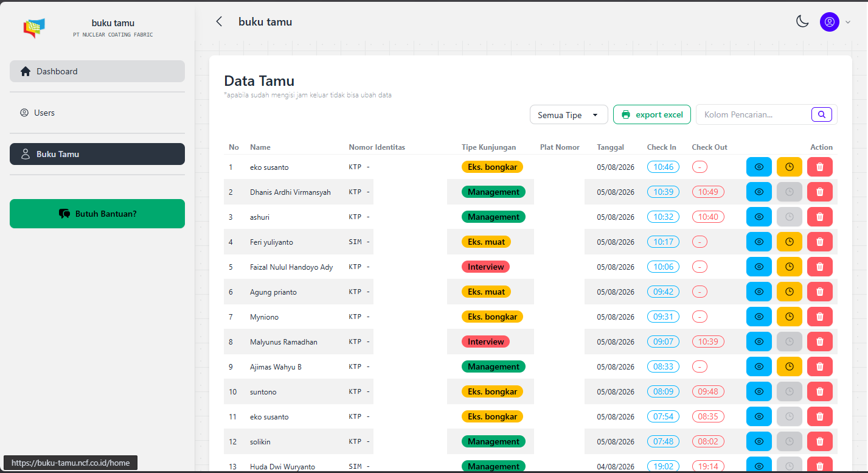Open the Dashboard menu item
The height and width of the screenshot is (473, 868).
tap(97, 71)
